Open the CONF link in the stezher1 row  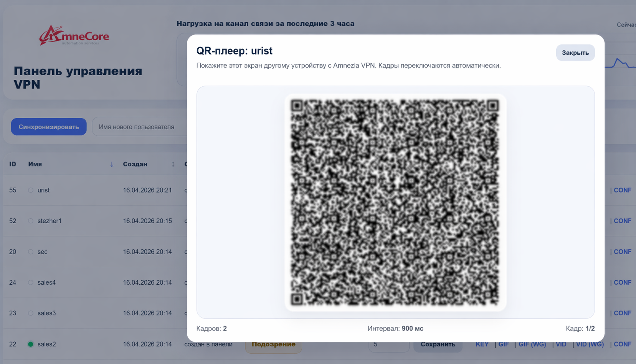(622, 221)
